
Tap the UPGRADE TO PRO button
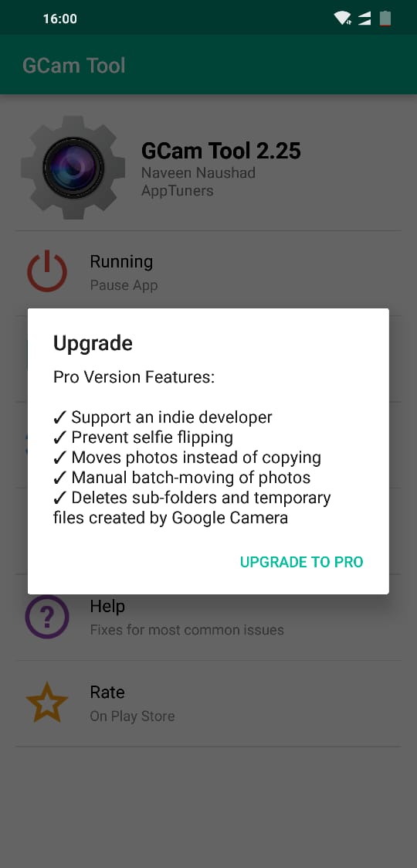pyautogui.click(x=301, y=562)
